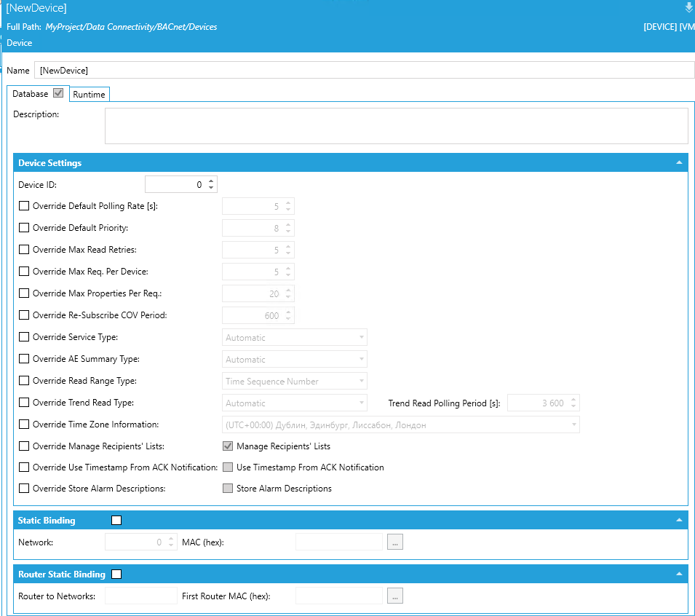Collapse the Device Settings section
Image resolution: width=695 pixels, height=616 pixels.
(678, 163)
